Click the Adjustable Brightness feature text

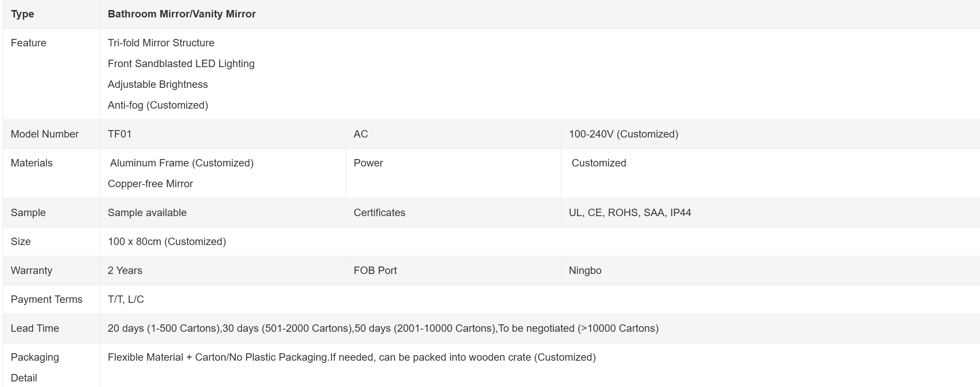click(x=157, y=84)
